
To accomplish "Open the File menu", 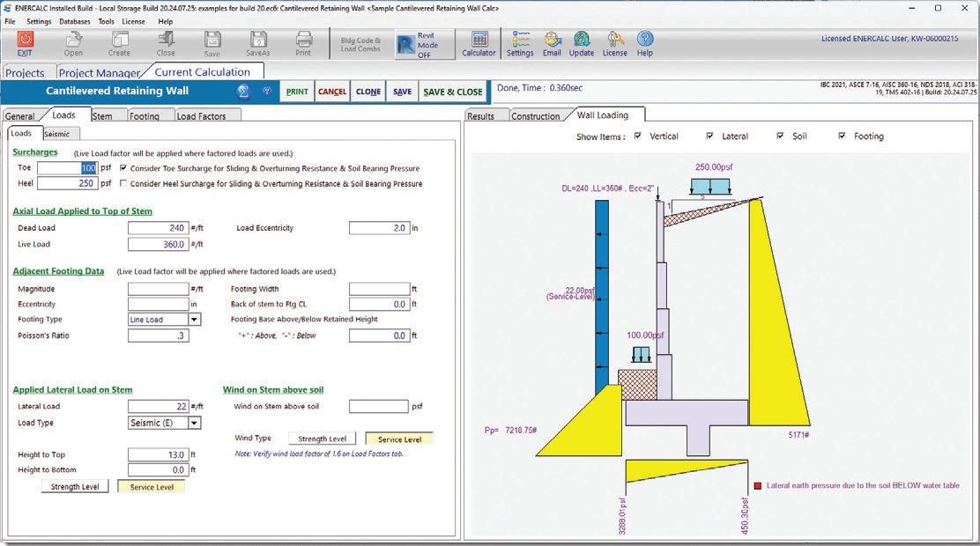I will (10, 21).
